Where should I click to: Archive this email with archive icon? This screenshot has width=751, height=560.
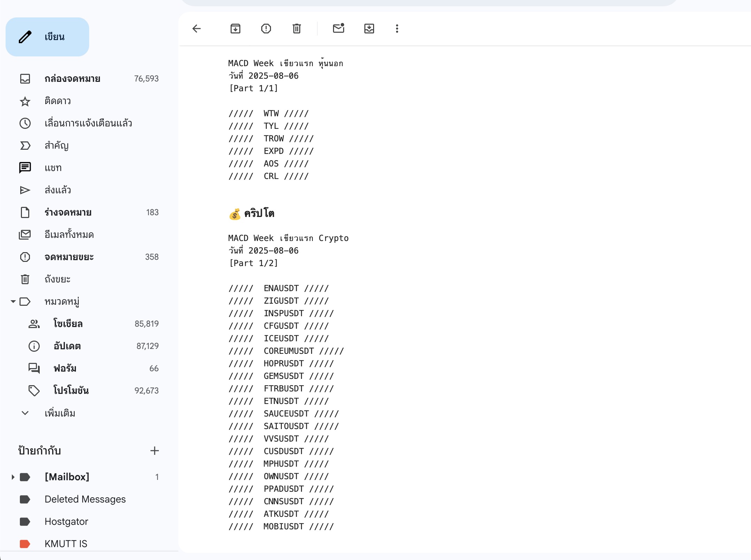[x=235, y=29]
